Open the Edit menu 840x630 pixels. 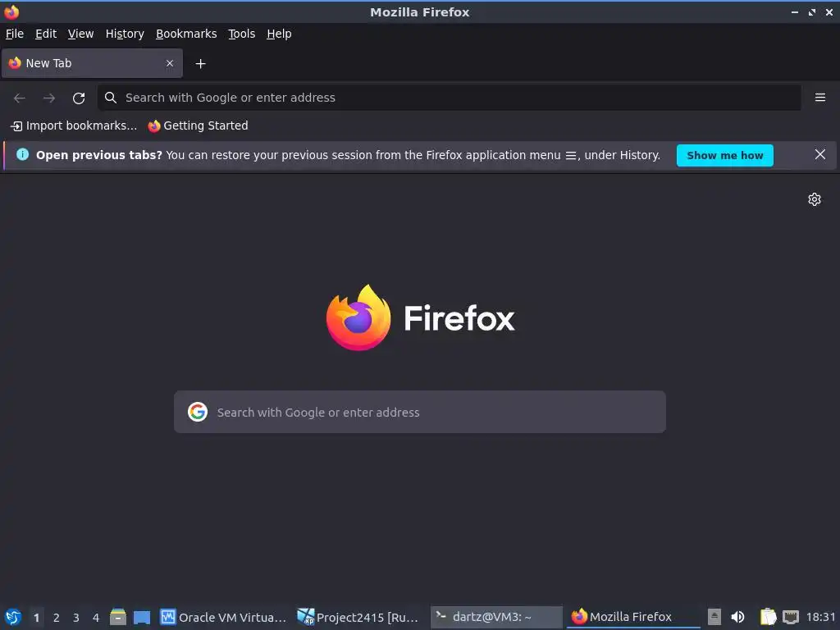pyautogui.click(x=46, y=34)
